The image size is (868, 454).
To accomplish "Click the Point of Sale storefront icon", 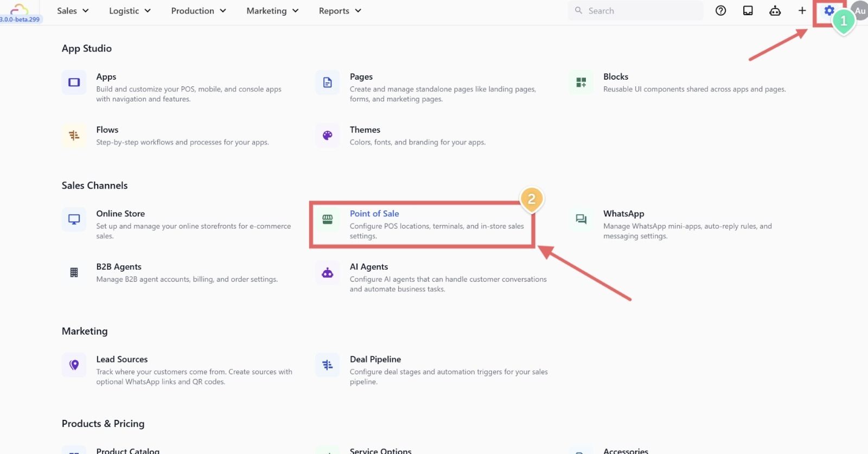I will 328,219.
